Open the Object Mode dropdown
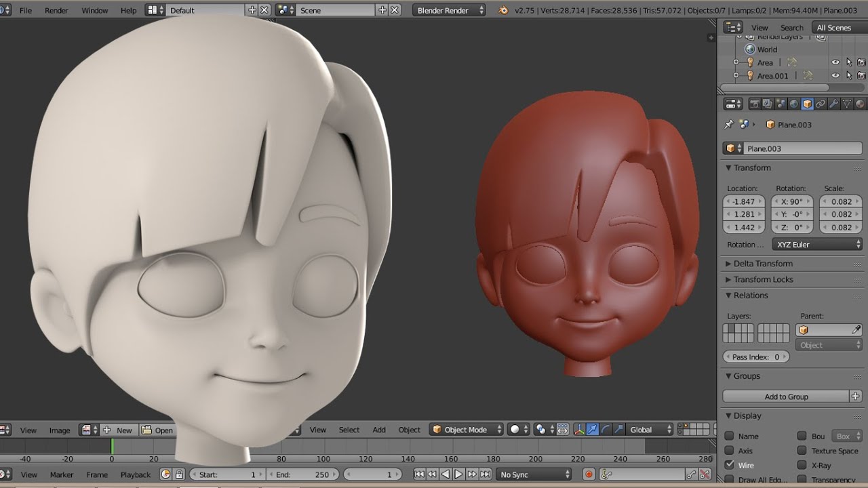868x488 pixels. 467,429
